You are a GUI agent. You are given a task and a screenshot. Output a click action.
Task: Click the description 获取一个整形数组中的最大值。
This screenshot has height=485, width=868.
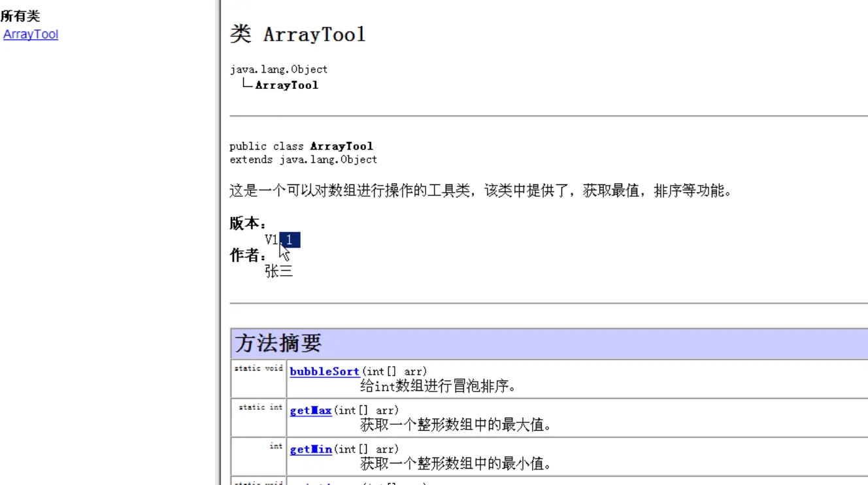[456, 425]
